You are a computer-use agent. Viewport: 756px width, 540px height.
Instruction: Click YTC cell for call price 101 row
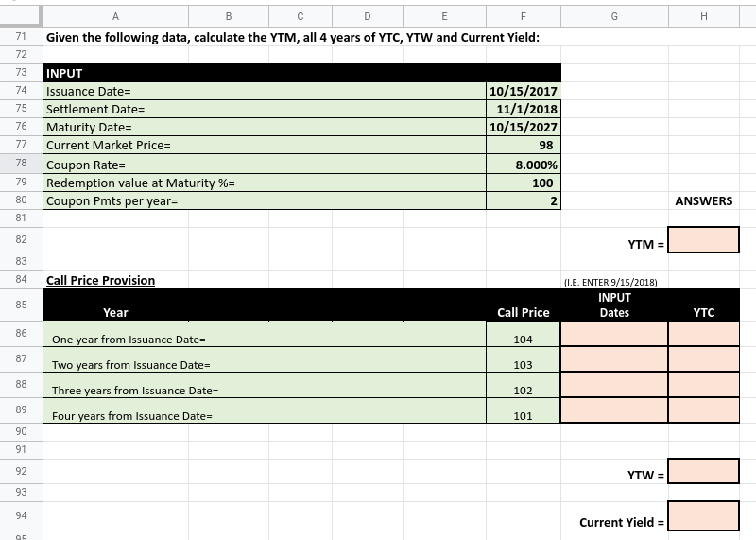(x=704, y=410)
